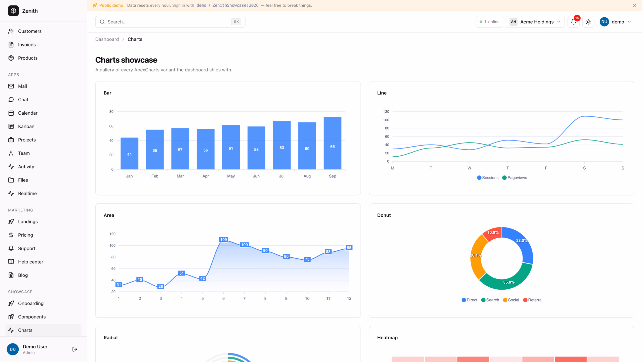Image resolution: width=644 pixels, height=362 pixels.
Task: Open notifications bell with 15 badge
Action: 574,22
